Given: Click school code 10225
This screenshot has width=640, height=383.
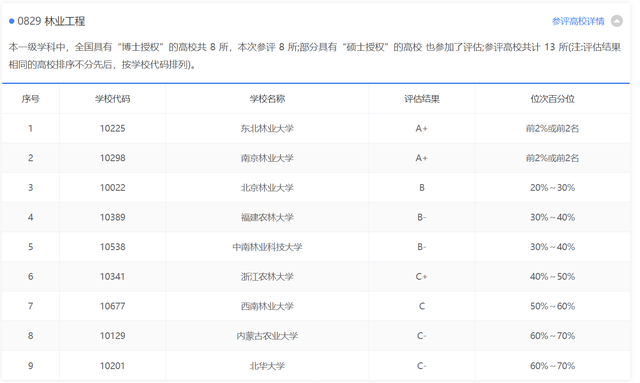Looking at the screenshot, I should (113, 129).
